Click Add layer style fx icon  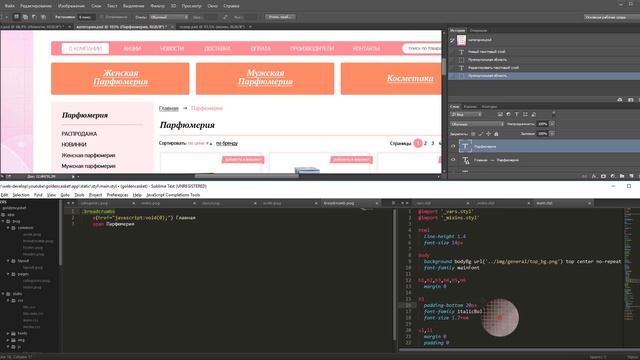pos(594,176)
